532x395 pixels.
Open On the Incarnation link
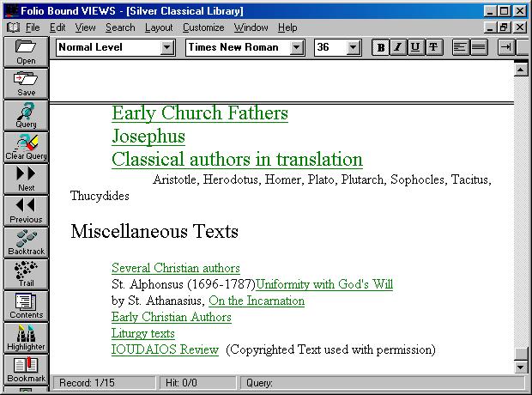click(257, 301)
